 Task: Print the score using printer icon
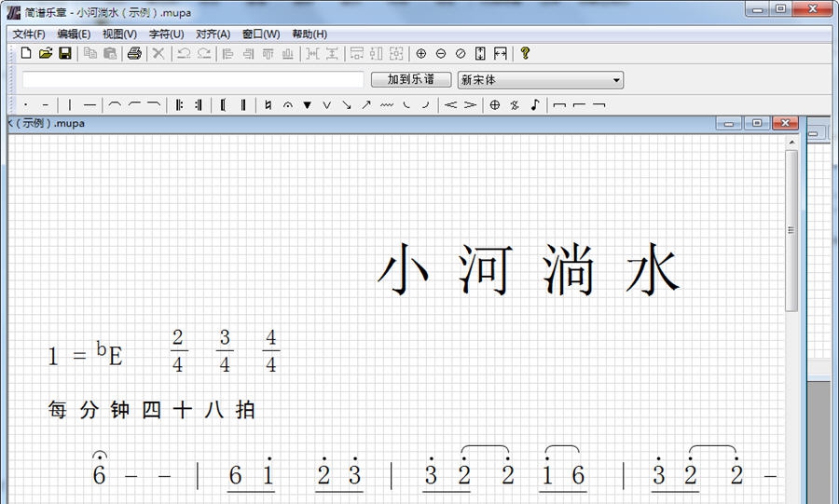point(134,53)
